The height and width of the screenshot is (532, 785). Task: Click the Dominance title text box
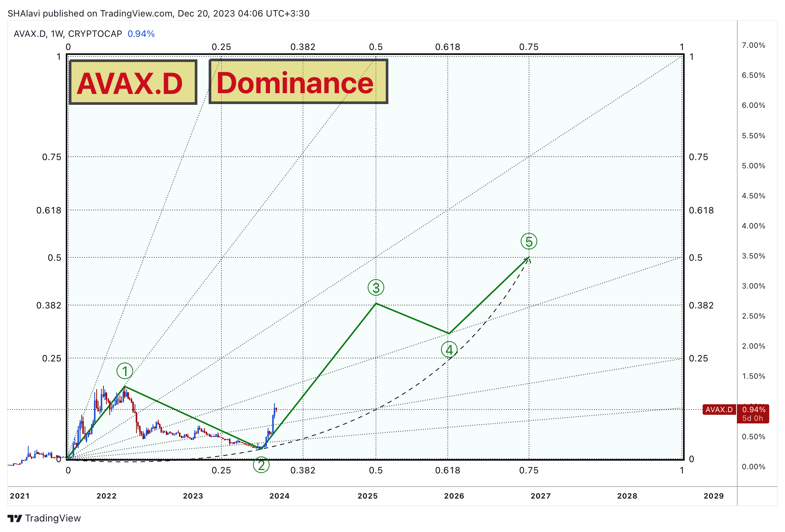tap(299, 81)
